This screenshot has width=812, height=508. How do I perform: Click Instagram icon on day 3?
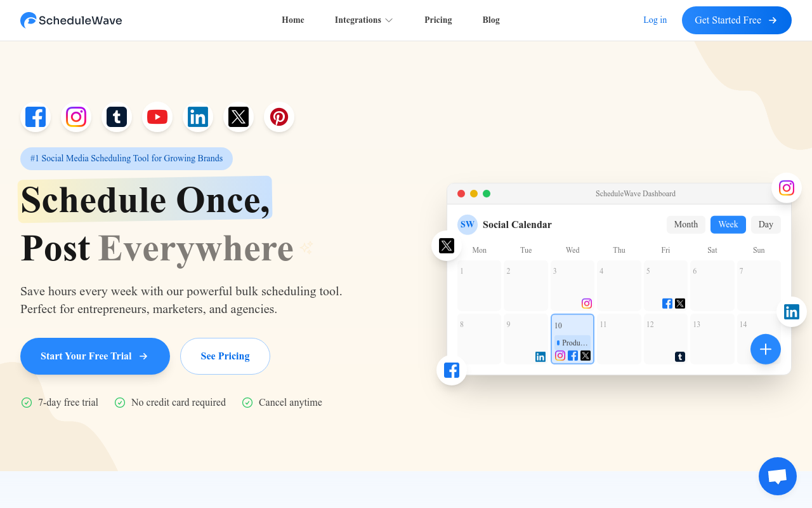587,304
